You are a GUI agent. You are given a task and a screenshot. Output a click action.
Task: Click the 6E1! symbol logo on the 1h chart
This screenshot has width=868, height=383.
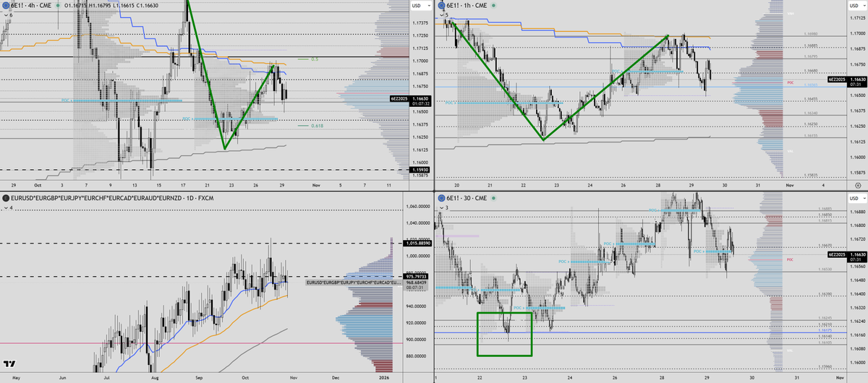click(441, 6)
